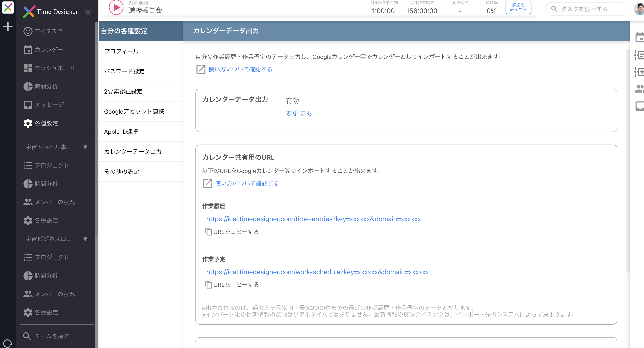This screenshot has height=348, width=644.
Task: Open 各種設定 directly below メッセージ
Action: point(41,123)
